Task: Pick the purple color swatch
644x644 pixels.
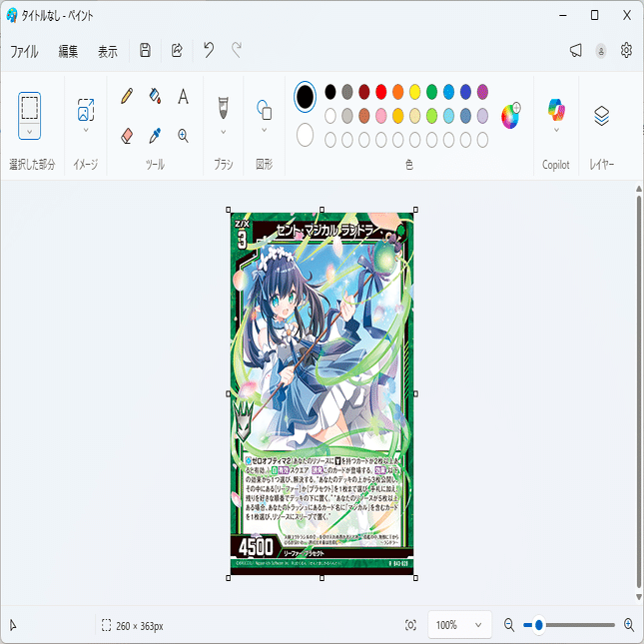Action: coord(482,92)
